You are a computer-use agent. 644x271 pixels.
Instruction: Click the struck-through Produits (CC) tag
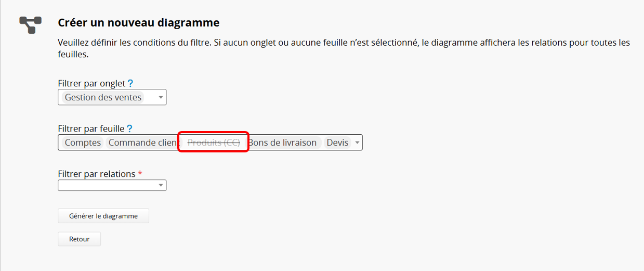tap(214, 143)
